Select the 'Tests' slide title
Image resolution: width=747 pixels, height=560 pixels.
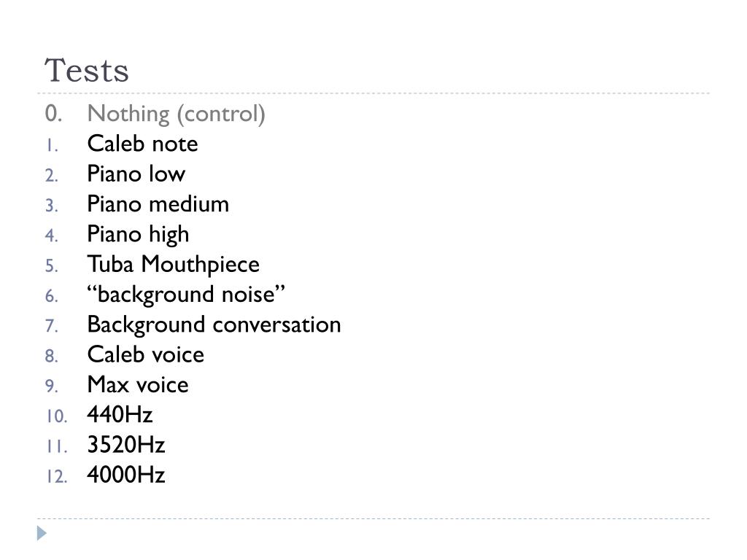[x=87, y=71]
